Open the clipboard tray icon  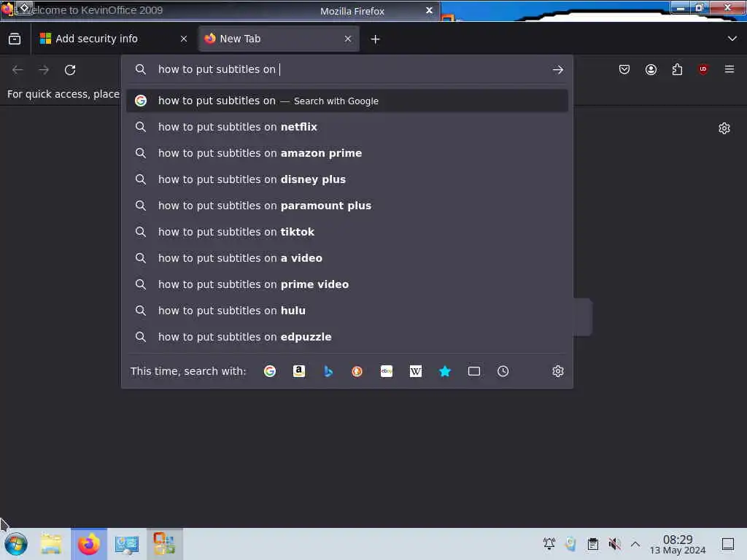(592, 543)
